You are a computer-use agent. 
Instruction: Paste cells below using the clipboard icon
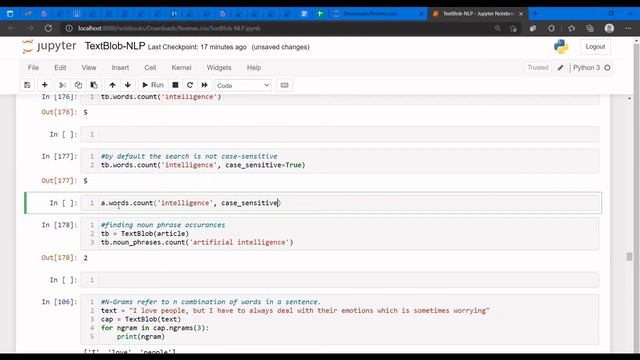coord(94,85)
